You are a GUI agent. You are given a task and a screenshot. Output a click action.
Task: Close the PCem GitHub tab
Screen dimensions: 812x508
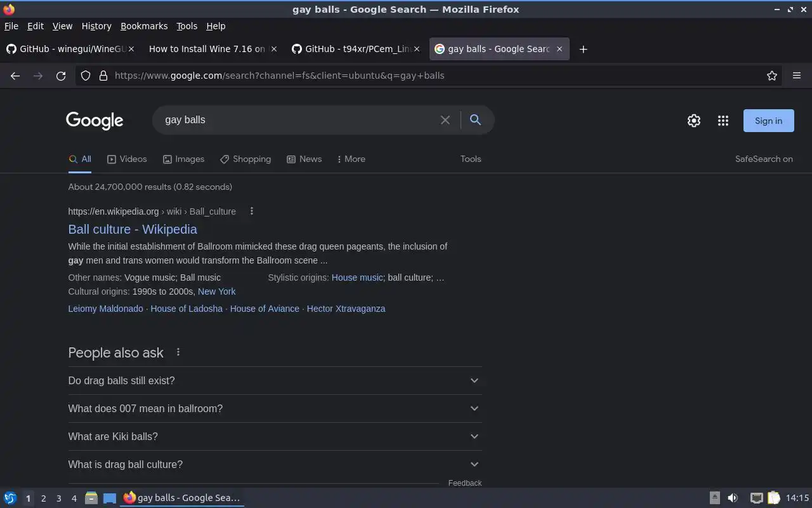click(x=417, y=49)
